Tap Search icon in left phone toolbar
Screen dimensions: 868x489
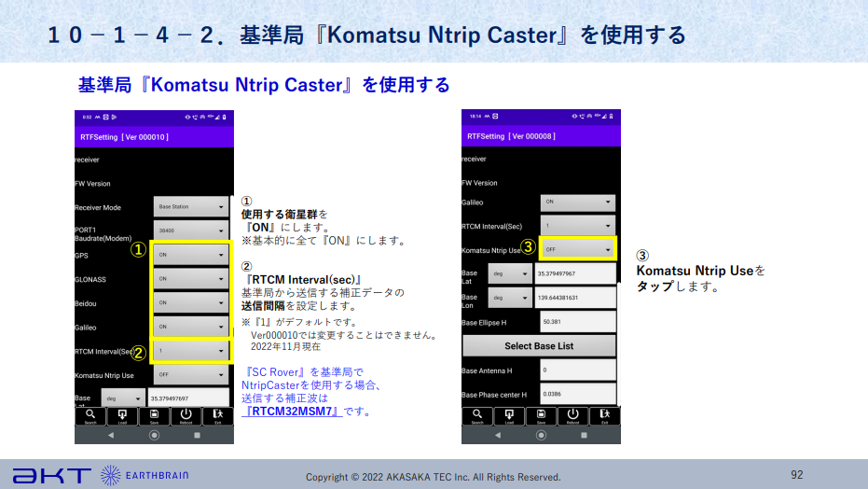pos(90,416)
